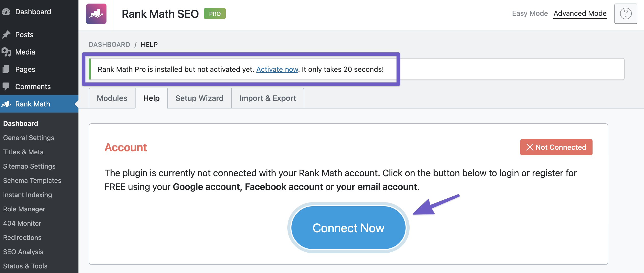
Task: Click the Dashboard gauge icon in sidebar
Action: click(6, 12)
